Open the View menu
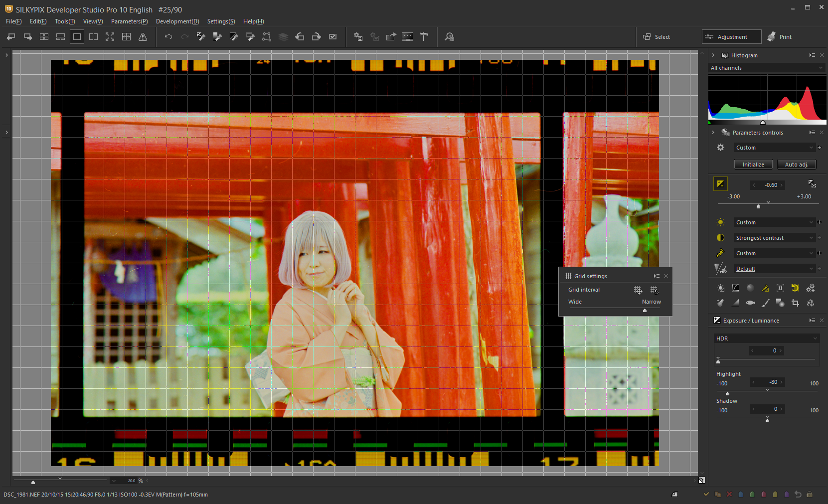Viewport: 828px width, 504px height. click(93, 21)
